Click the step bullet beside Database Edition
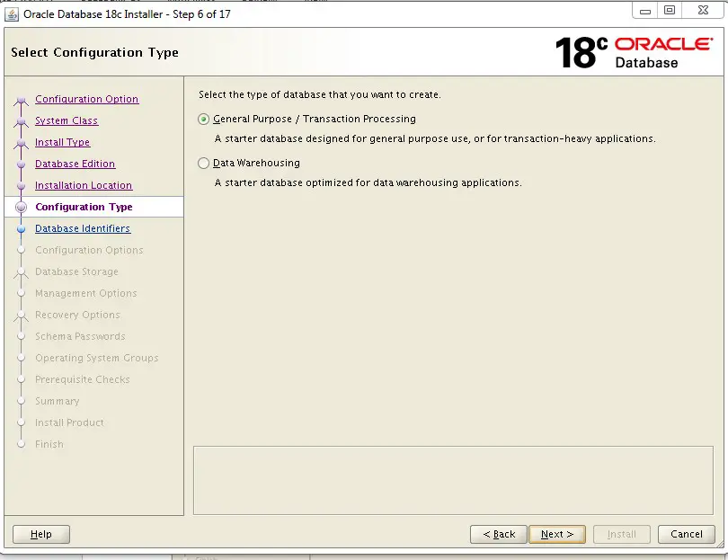 (x=21, y=164)
